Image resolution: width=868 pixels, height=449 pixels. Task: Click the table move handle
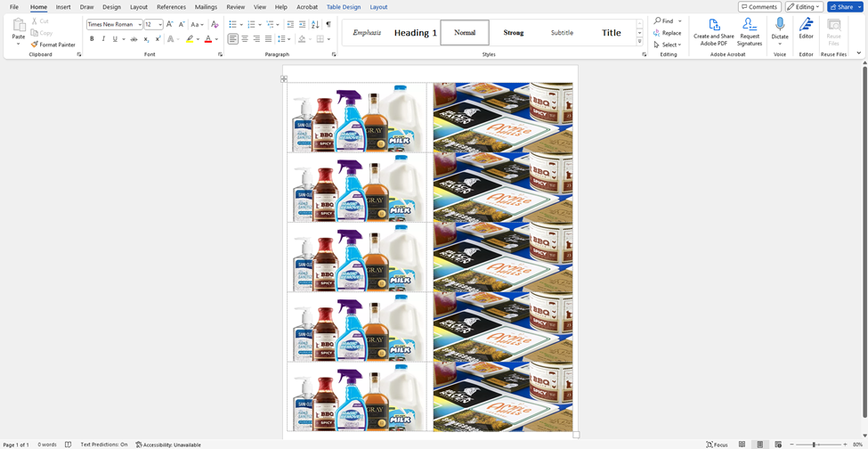[x=284, y=79]
